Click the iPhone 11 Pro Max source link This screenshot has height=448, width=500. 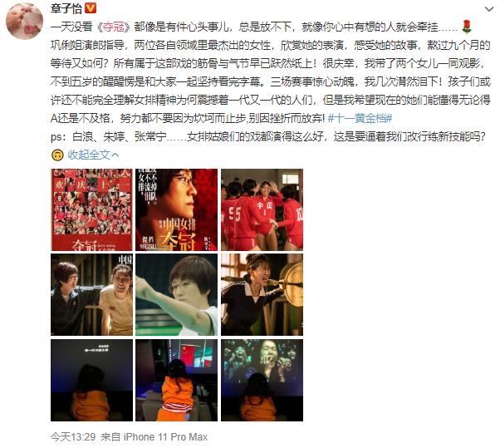(165, 437)
